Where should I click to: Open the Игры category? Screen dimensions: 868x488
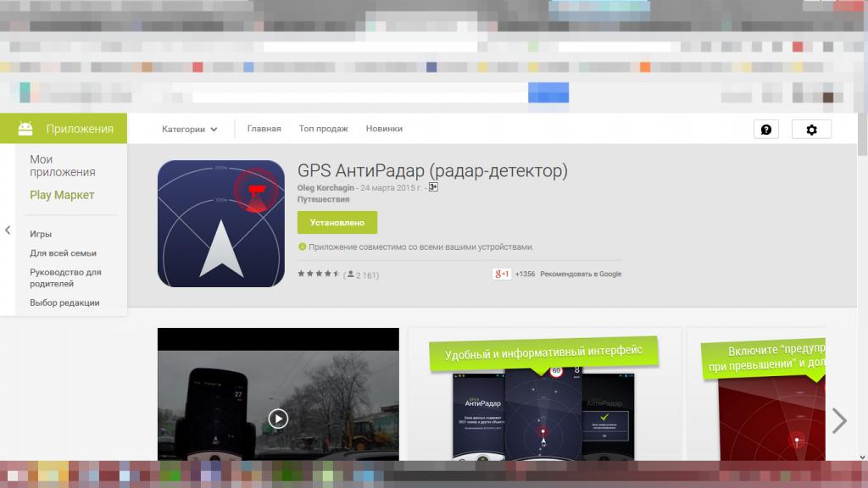pyautogui.click(x=41, y=234)
